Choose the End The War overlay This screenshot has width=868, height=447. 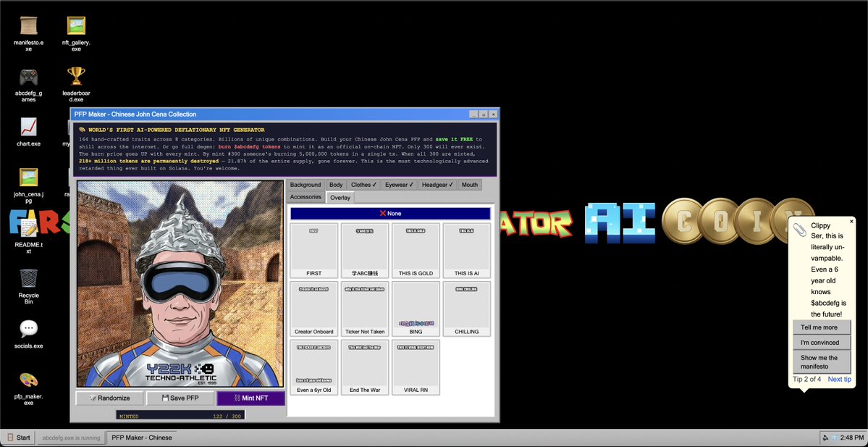point(365,367)
